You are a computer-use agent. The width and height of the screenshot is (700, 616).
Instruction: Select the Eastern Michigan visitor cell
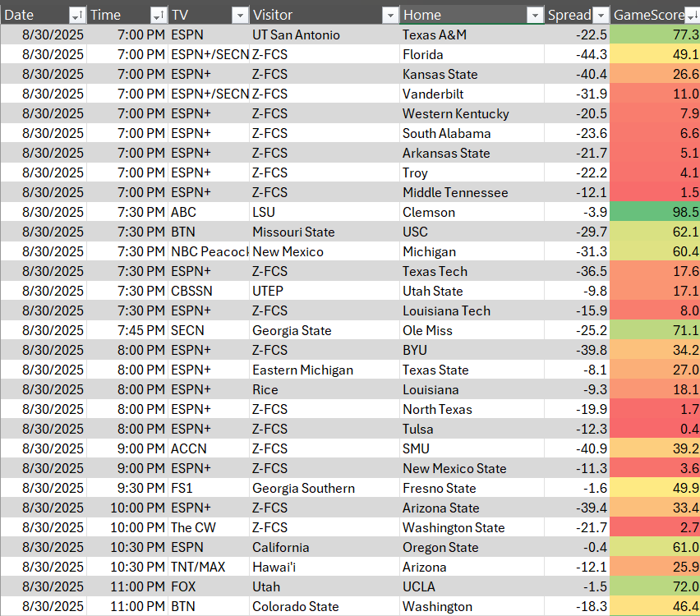coord(325,370)
